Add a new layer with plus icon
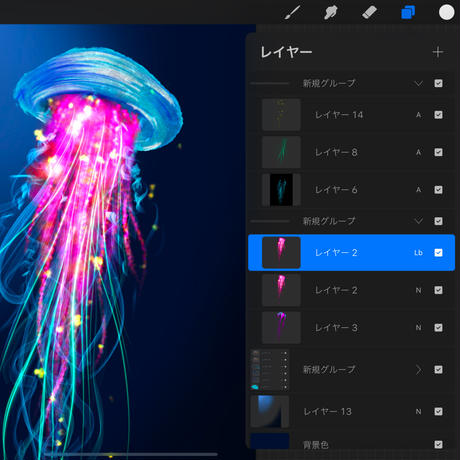 pyautogui.click(x=438, y=52)
